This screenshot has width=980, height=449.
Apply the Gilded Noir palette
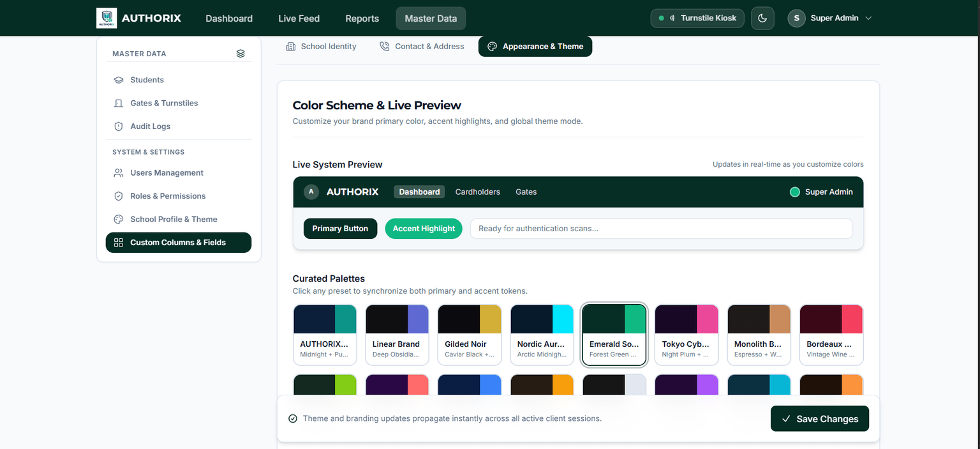[x=470, y=335]
